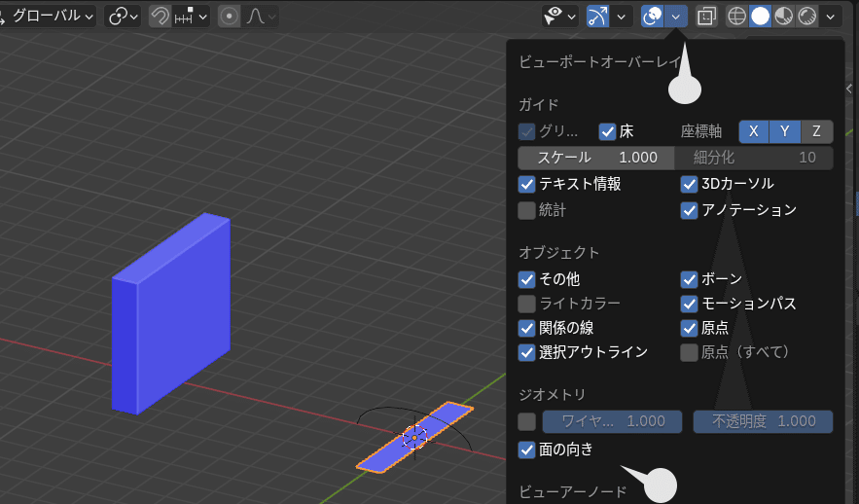
Task: Toggle the snap magnet icon
Action: point(160,17)
